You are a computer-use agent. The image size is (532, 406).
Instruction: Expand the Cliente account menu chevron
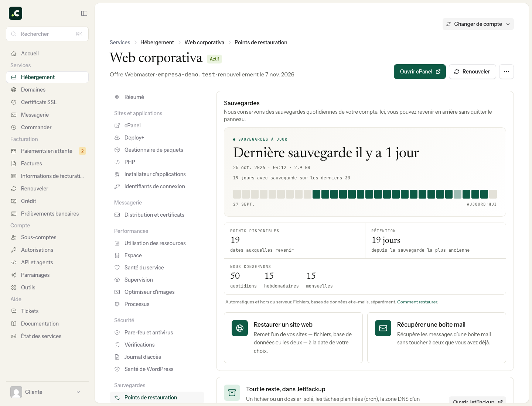[78, 392]
